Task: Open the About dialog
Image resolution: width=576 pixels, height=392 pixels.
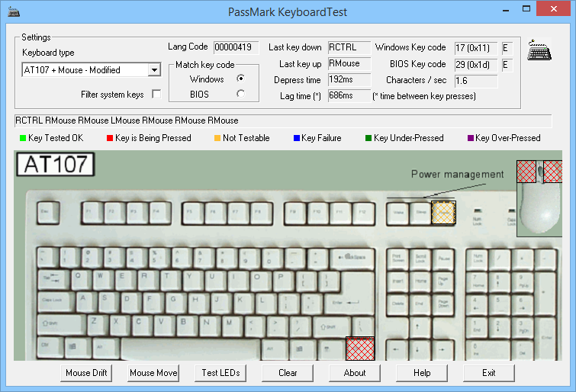Action: [355, 373]
